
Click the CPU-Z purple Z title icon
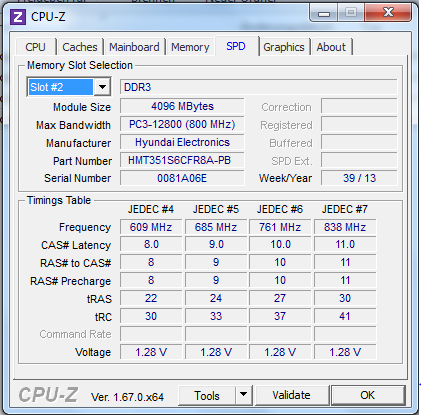pos(18,17)
